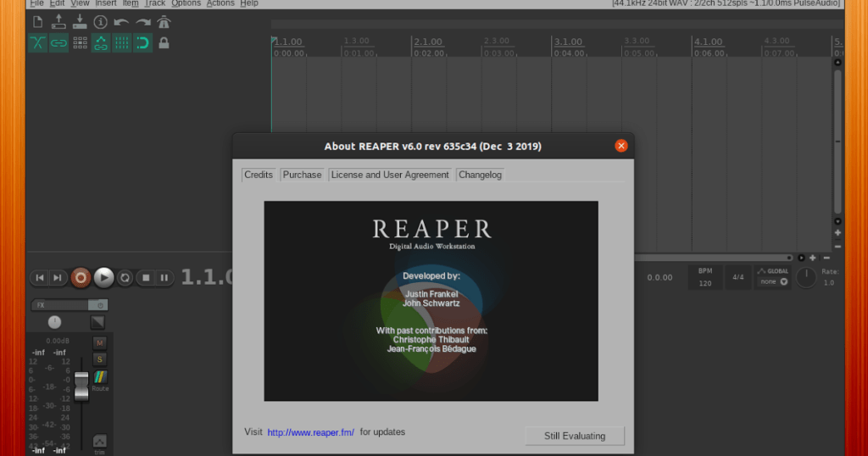868x456 pixels.
Task: Open project using the upload arrow icon
Action: point(58,22)
